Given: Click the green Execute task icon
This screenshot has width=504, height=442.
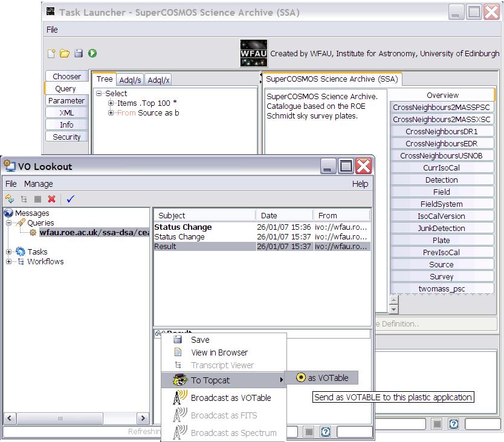Looking at the screenshot, I should [92, 53].
